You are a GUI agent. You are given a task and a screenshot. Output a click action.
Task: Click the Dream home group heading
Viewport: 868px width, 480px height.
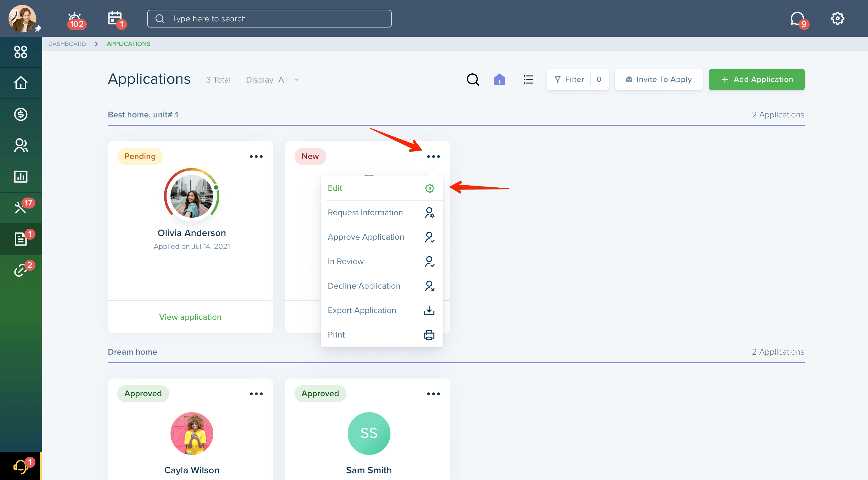(x=132, y=352)
